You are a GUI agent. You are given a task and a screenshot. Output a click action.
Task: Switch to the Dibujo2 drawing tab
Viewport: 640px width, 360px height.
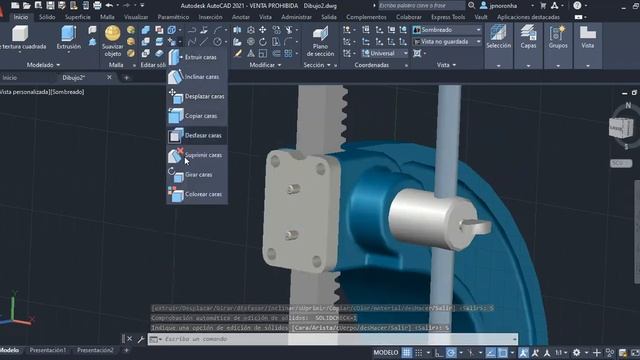(x=73, y=78)
